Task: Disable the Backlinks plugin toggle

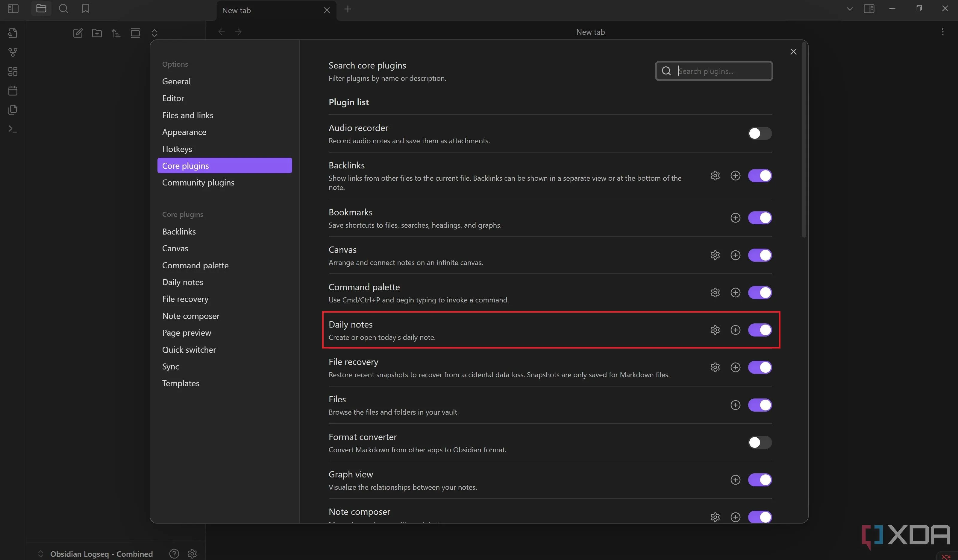Action: (x=760, y=176)
